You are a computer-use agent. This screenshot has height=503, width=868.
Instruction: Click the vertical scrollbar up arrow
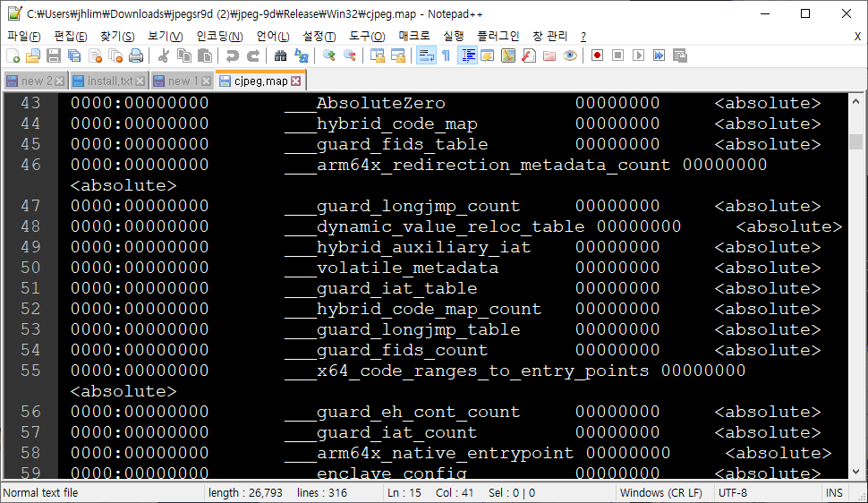[855, 101]
